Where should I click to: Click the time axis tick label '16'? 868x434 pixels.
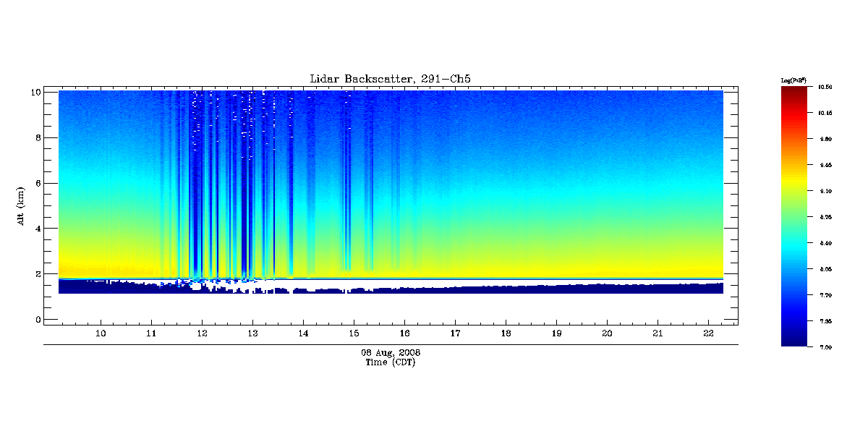click(405, 333)
